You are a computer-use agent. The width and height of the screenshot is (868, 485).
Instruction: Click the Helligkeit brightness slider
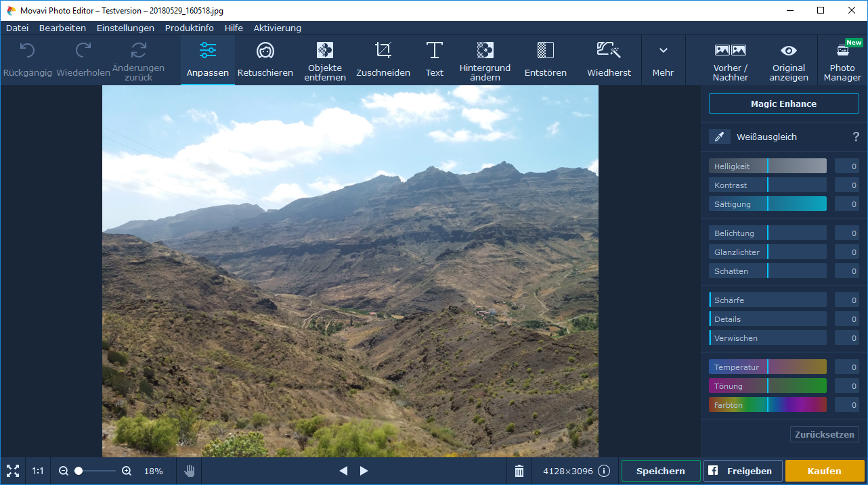[768, 166]
